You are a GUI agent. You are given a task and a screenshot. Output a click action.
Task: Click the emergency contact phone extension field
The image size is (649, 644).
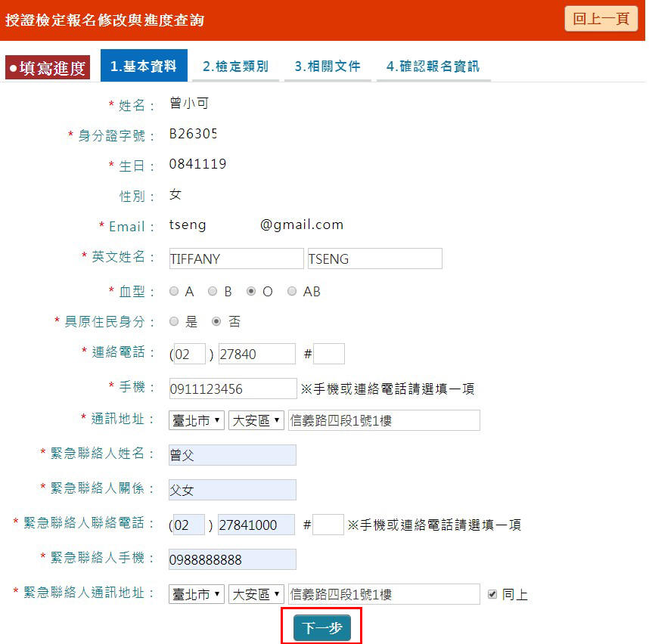328,525
